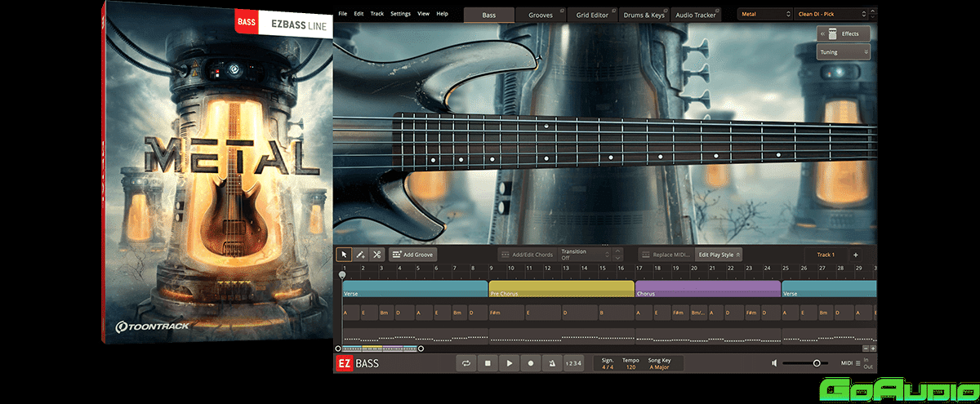Expand the Edit Play Style panel
Image resolution: width=980 pixels, height=404 pixels.
(719, 255)
